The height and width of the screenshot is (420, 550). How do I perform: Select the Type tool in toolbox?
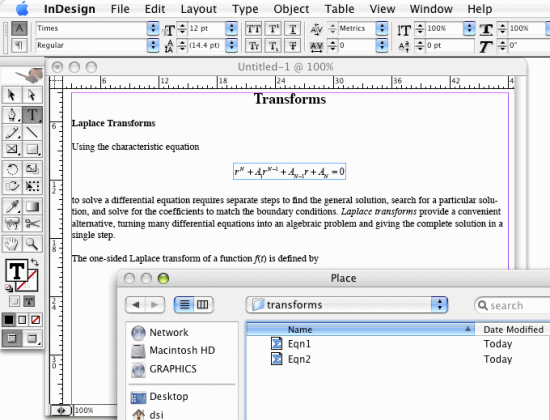(x=32, y=115)
